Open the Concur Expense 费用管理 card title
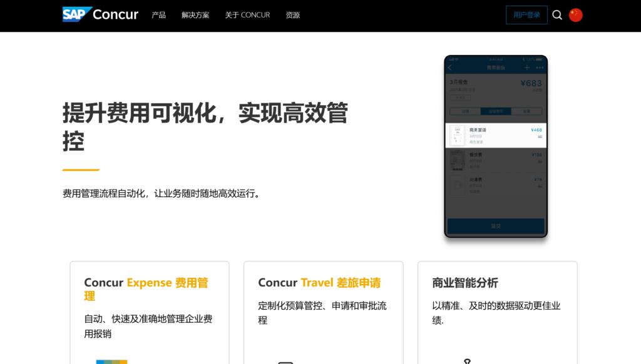Screen dimensions: 641x364 pyautogui.click(x=146, y=289)
